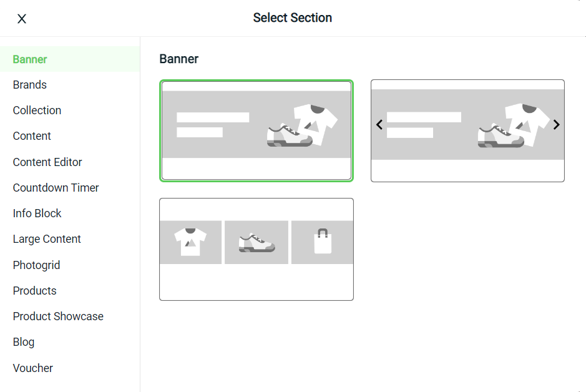Screen dimensions: 586x392
Task: Click the left arrow on slider banner preview
Action: 379,124
